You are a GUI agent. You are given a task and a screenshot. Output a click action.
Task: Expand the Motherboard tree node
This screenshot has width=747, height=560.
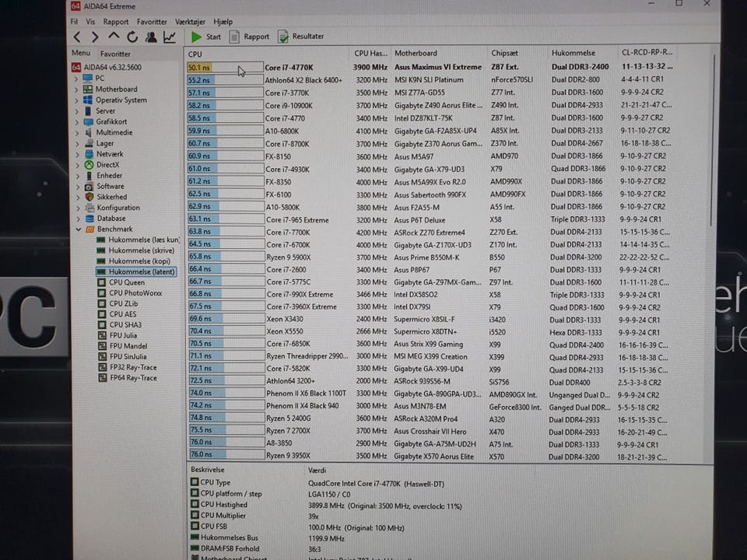pos(76,89)
